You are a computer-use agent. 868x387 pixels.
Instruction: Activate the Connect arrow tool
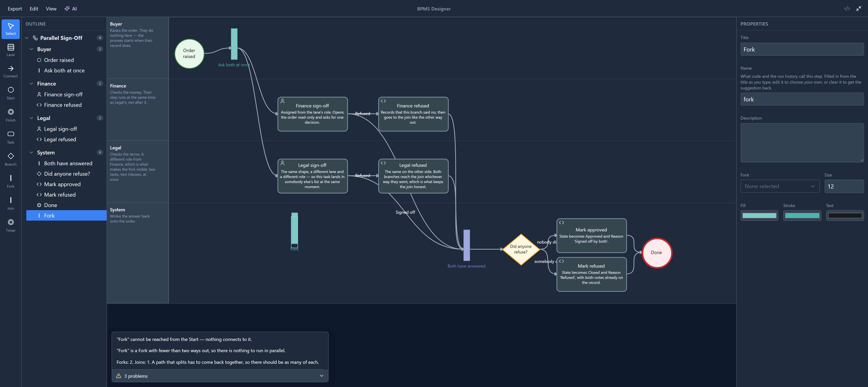point(10,72)
